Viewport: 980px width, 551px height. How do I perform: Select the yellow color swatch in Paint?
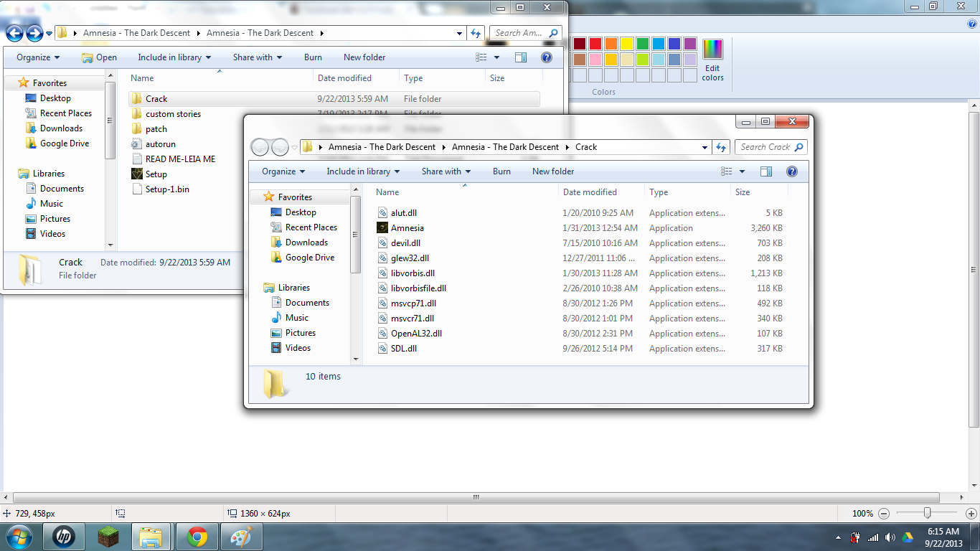tap(626, 44)
